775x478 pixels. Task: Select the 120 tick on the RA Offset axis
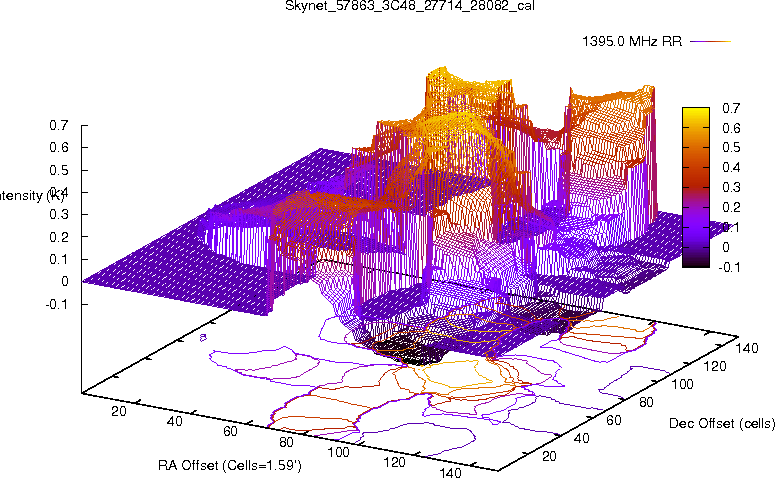pyautogui.click(x=394, y=462)
